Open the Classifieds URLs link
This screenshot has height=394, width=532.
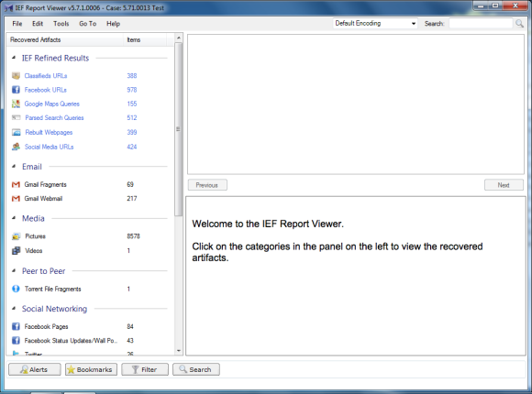click(x=46, y=76)
